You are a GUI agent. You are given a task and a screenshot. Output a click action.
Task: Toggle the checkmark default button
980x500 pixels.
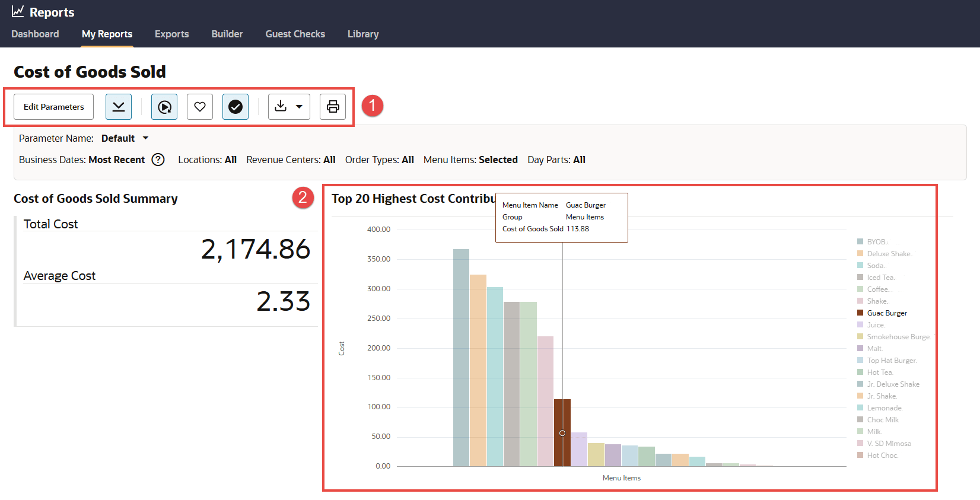click(x=236, y=107)
